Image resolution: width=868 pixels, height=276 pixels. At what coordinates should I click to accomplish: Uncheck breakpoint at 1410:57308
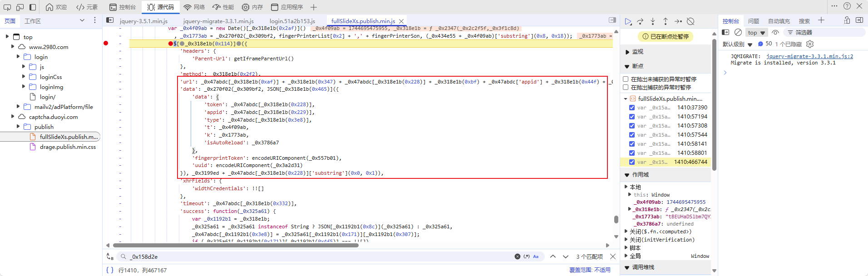pyautogui.click(x=632, y=126)
